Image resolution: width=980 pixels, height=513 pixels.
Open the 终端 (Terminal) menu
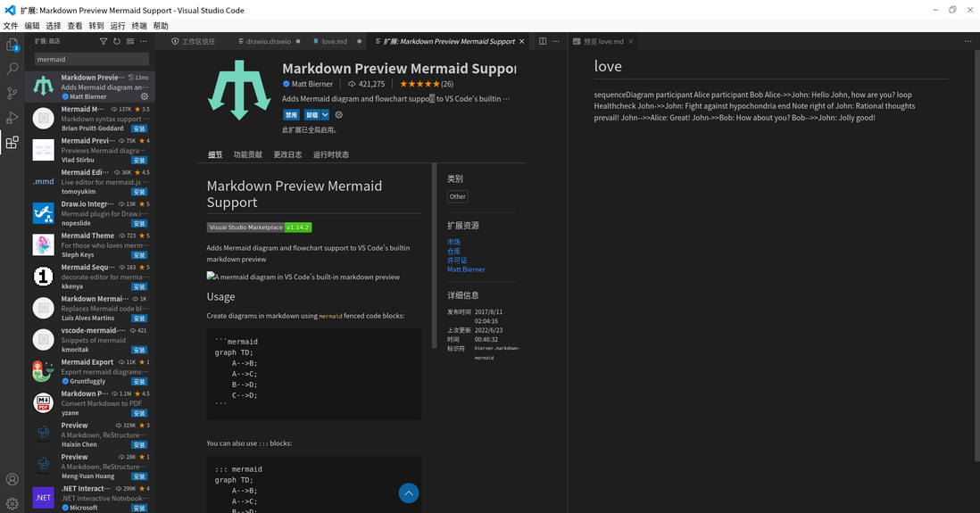pyautogui.click(x=138, y=26)
